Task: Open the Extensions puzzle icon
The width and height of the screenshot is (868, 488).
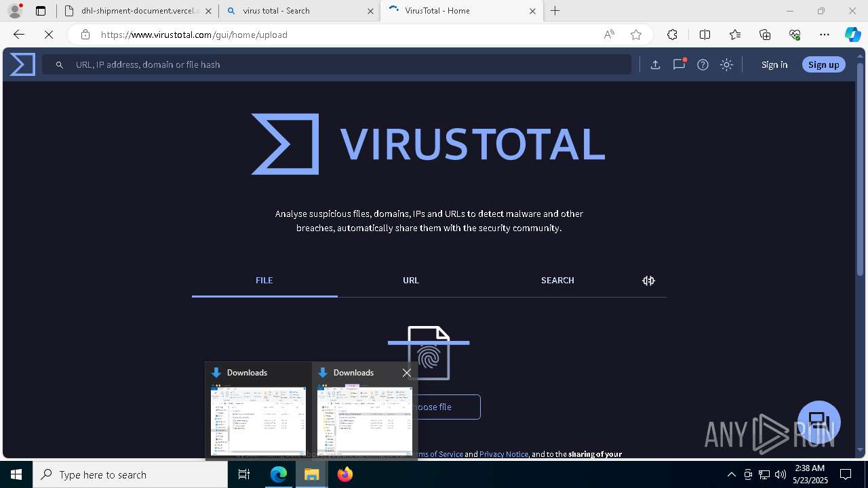Action: click(672, 35)
